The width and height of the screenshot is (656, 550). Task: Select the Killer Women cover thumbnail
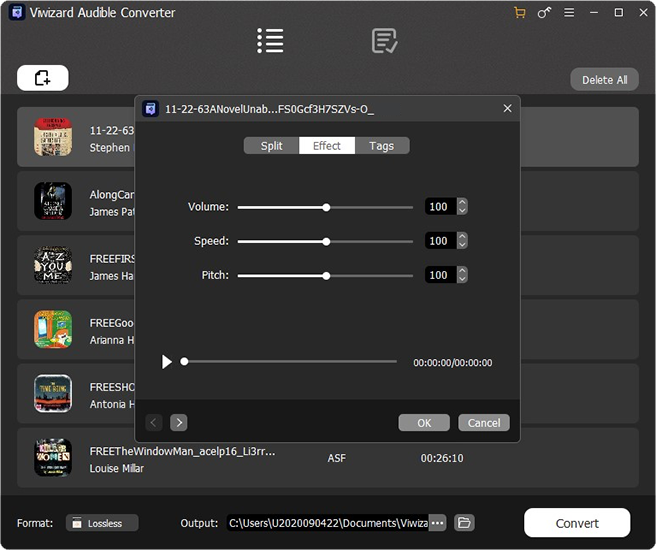pyautogui.click(x=53, y=458)
